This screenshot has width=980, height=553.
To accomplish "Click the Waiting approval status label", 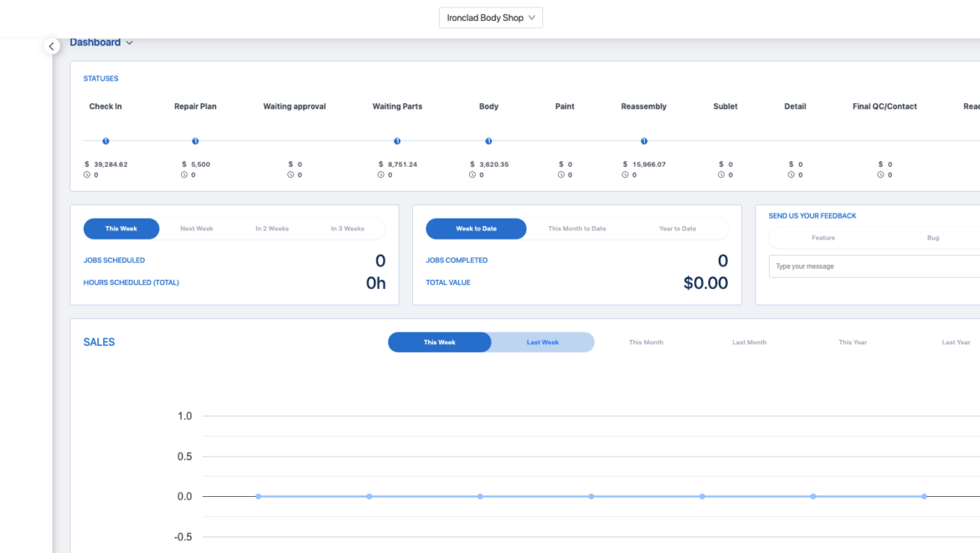I will (294, 106).
